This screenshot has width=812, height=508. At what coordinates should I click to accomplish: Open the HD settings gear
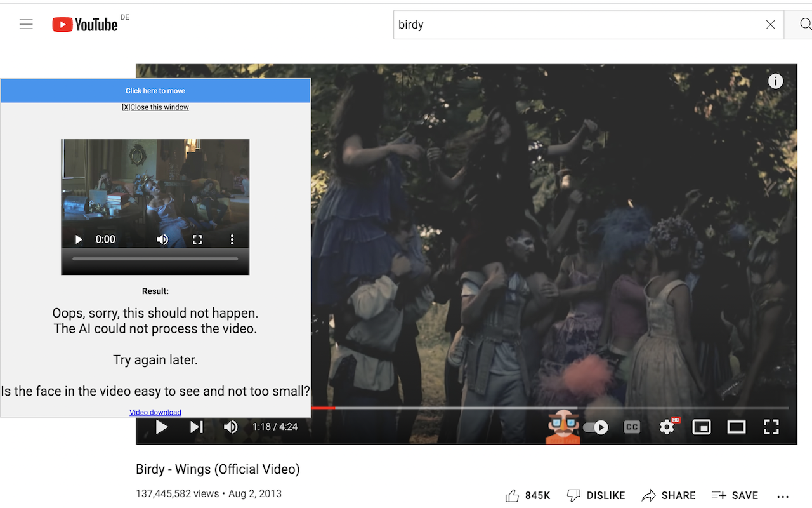click(x=668, y=427)
